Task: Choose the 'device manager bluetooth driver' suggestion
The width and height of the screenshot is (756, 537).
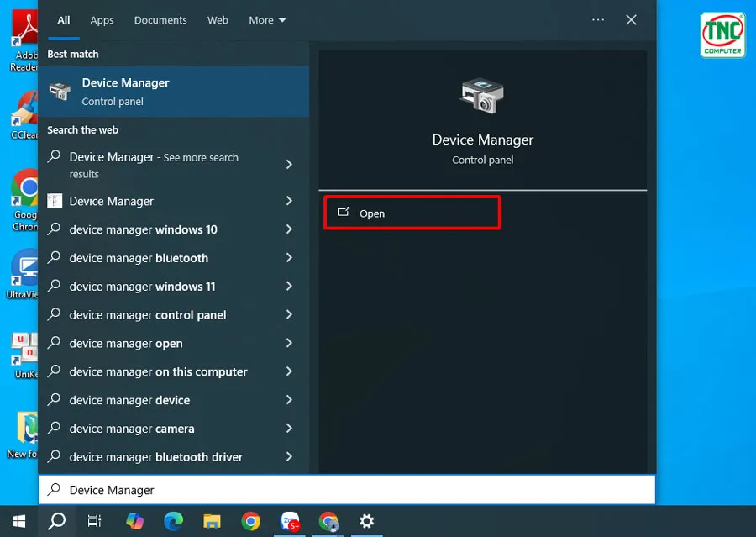Action: pos(155,457)
